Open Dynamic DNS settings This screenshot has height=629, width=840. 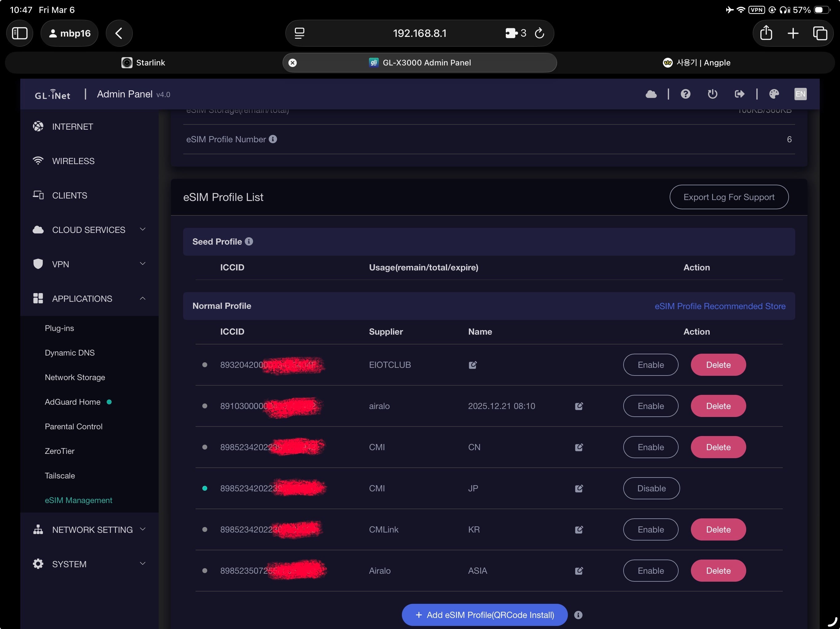point(69,353)
